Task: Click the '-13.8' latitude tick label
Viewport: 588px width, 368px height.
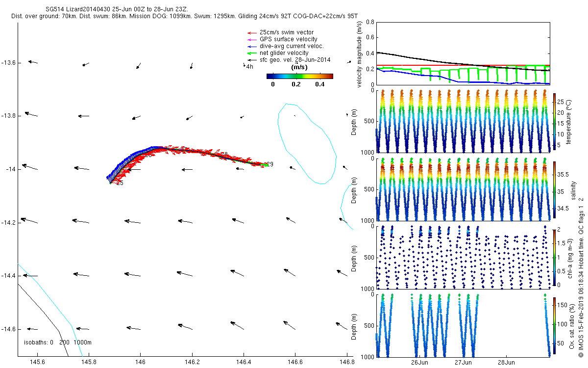Action: tap(8, 116)
